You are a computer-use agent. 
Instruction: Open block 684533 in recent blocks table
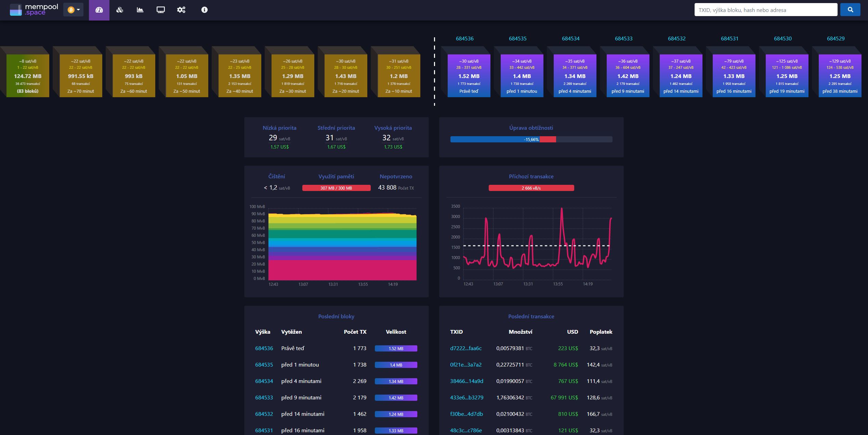[x=264, y=398]
